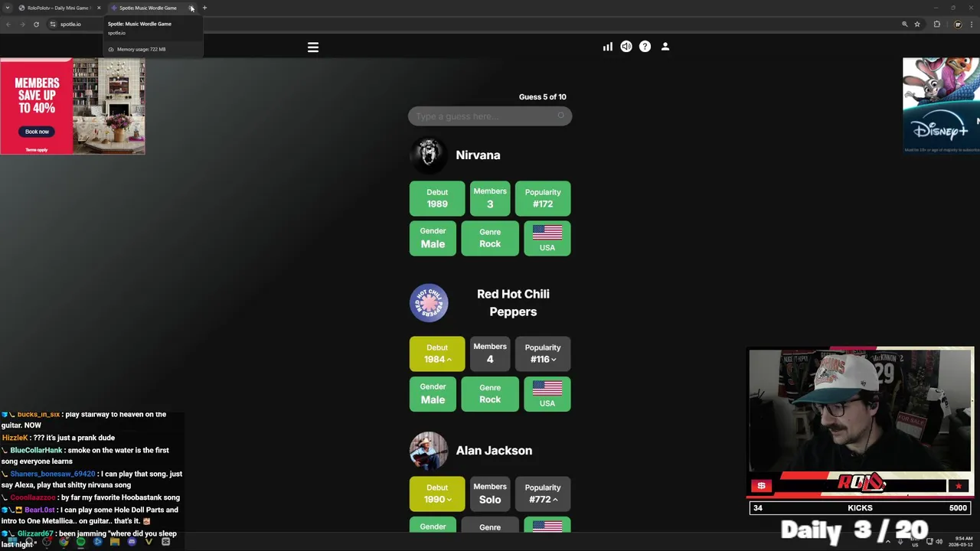The height and width of the screenshot is (551, 980).
Task: Open the Spotle statistics bar chart
Action: (x=607, y=47)
